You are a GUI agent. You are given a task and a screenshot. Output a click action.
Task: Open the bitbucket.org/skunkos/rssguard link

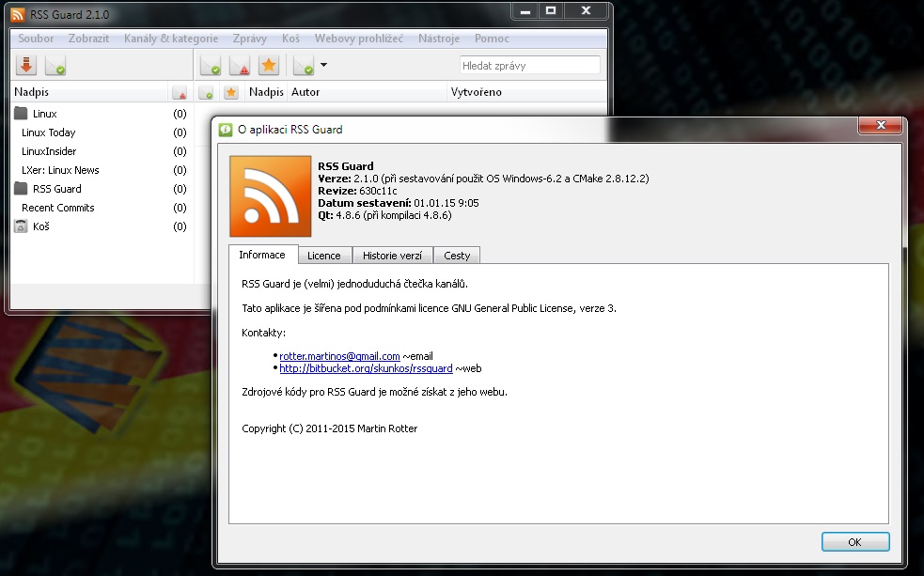366,369
